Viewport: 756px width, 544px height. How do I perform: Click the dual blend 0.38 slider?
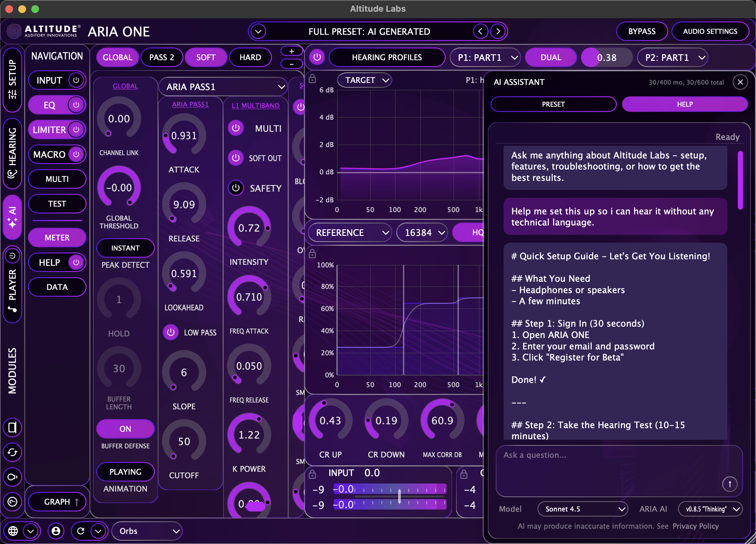606,57
